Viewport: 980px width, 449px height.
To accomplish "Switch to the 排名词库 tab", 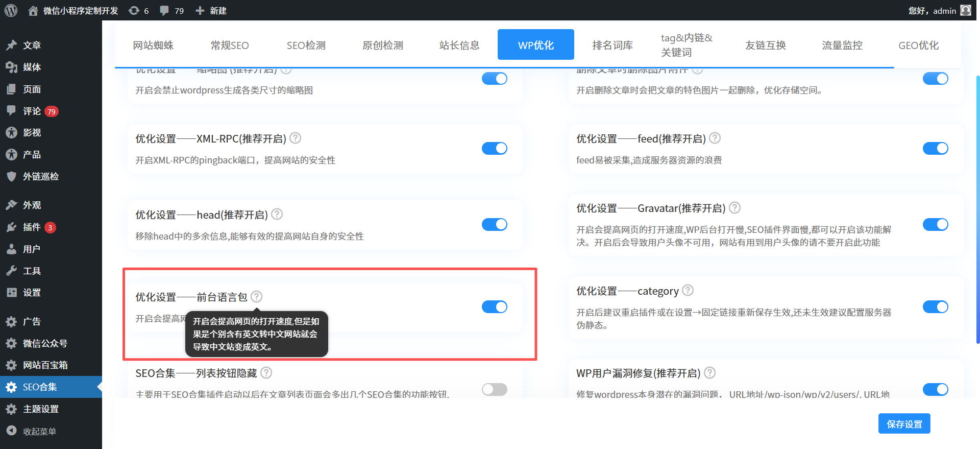I will (x=612, y=45).
